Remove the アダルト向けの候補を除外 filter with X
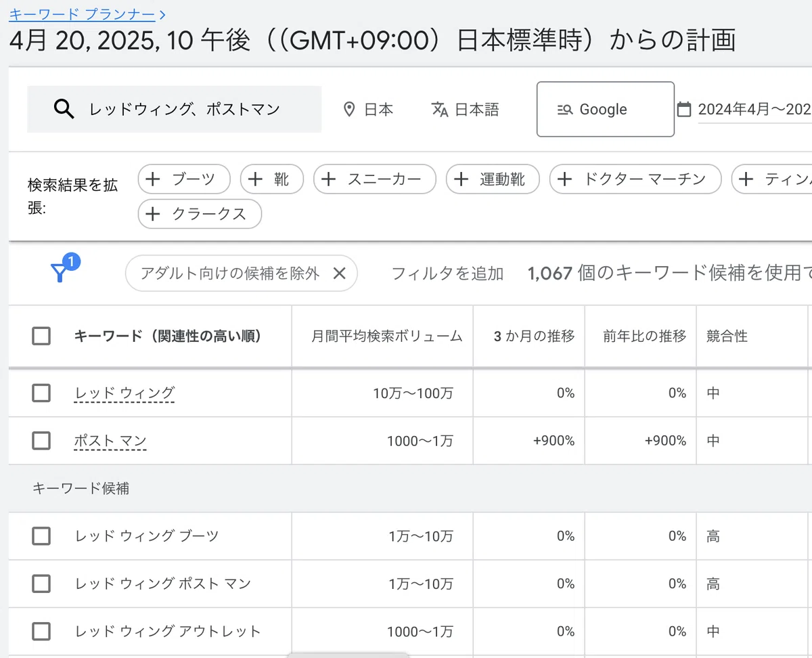Viewport: 812px width, 658px height. tap(340, 273)
